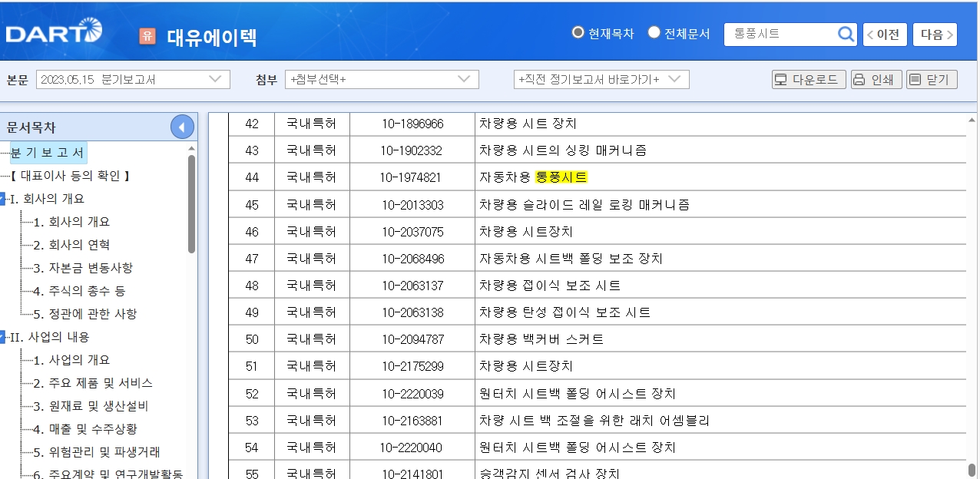Click the search magnifier icon
Image resolution: width=980 pixels, height=479 pixels.
pyautogui.click(x=846, y=34)
